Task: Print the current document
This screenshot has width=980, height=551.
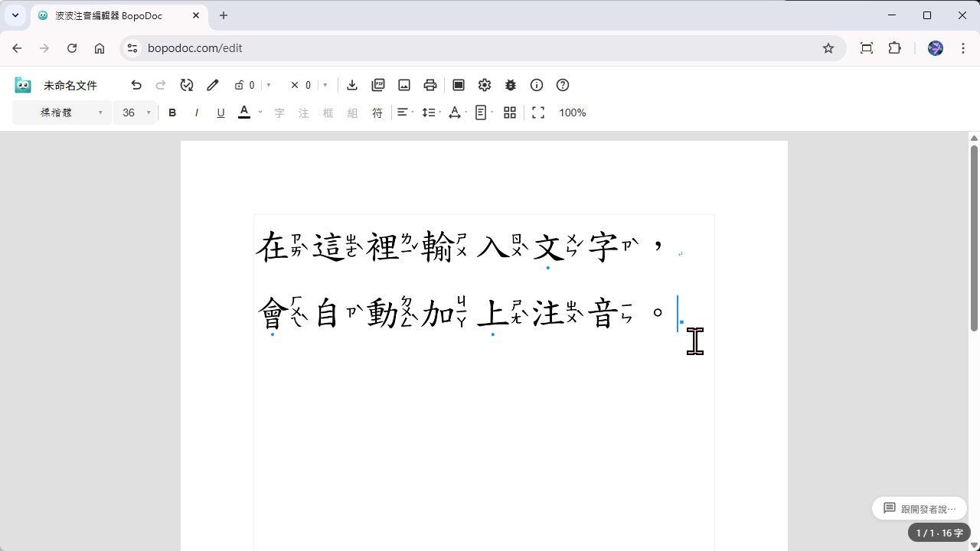Action: coord(430,85)
